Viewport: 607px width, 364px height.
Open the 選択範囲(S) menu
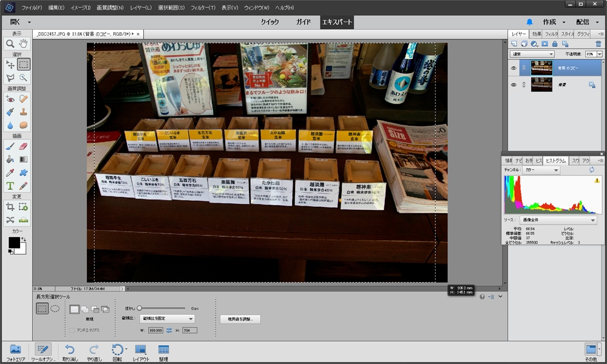coord(171,8)
